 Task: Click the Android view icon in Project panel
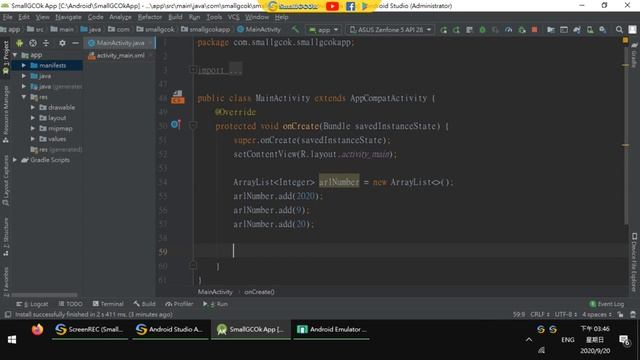(19, 43)
